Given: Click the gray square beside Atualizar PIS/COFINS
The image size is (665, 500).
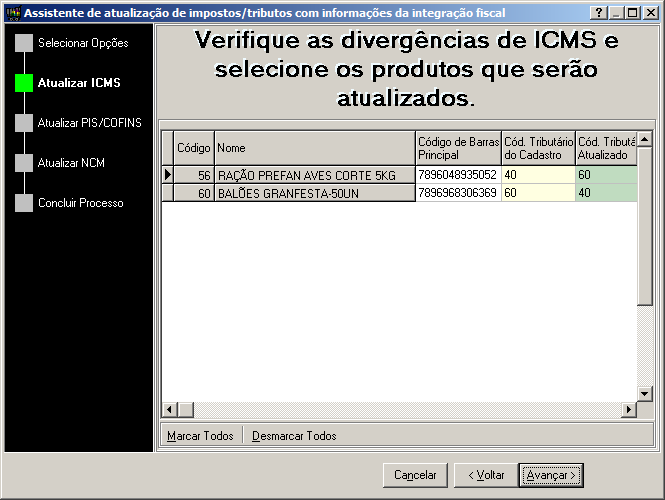Looking at the screenshot, I should pyautogui.click(x=23, y=123).
